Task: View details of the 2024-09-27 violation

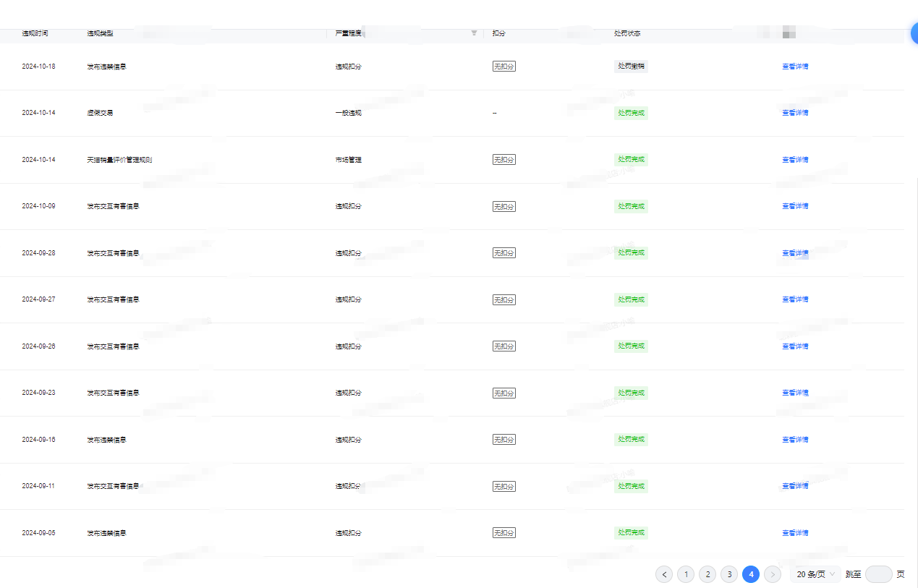Action: pos(795,299)
